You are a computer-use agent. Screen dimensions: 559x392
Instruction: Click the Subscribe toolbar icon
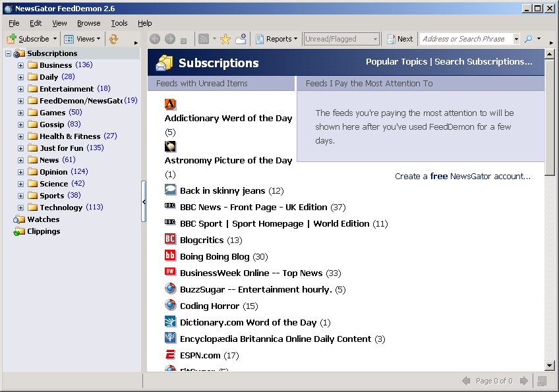pyautogui.click(x=11, y=39)
